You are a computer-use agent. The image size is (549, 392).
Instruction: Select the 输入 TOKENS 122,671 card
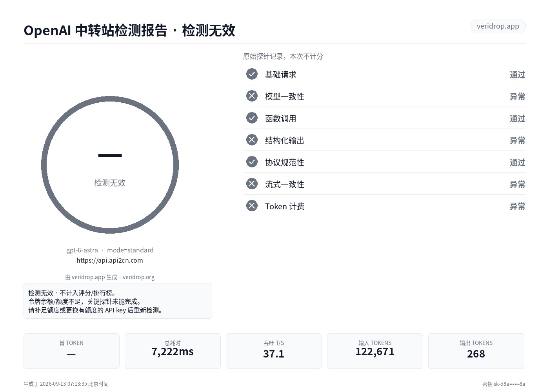[375, 351]
